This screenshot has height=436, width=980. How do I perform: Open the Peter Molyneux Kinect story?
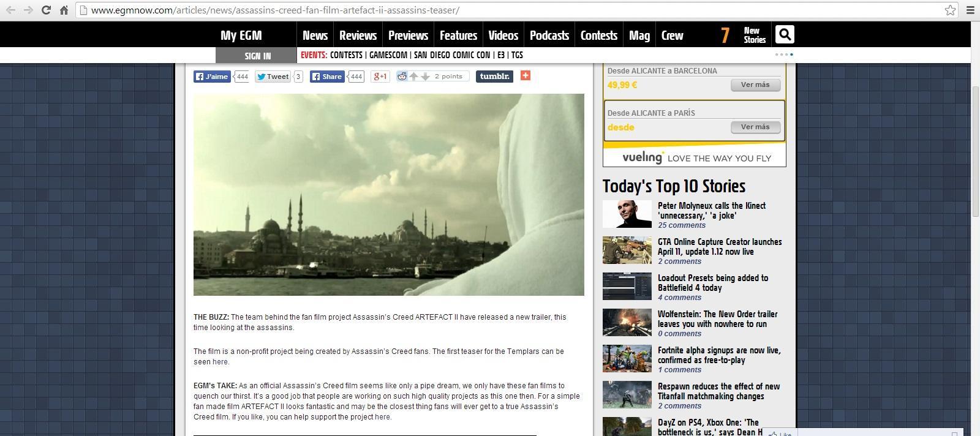click(711, 211)
